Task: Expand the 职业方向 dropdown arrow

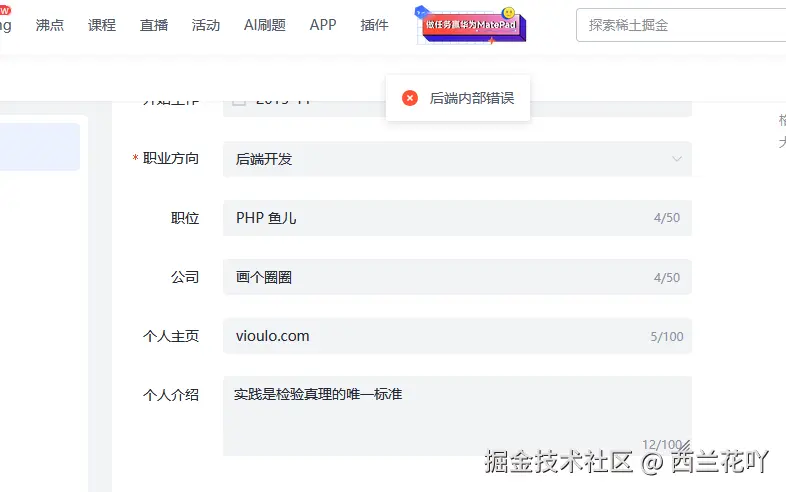Action: point(677,159)
